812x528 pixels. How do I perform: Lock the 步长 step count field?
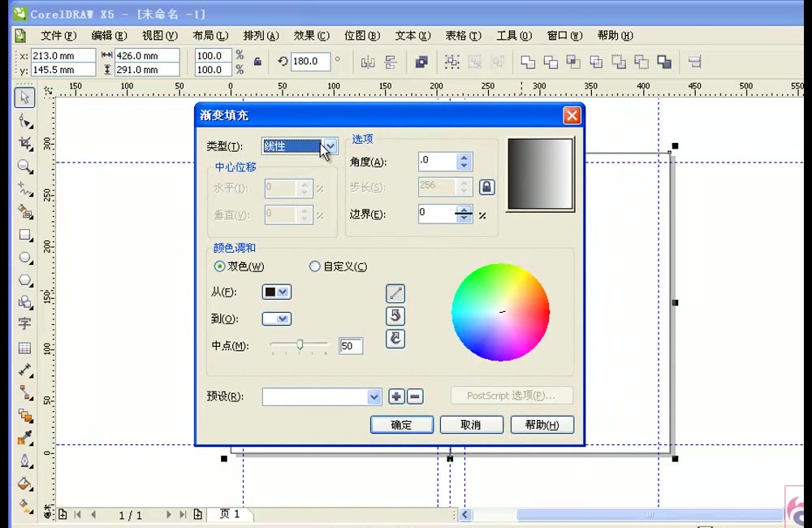(x=486, y=187)
